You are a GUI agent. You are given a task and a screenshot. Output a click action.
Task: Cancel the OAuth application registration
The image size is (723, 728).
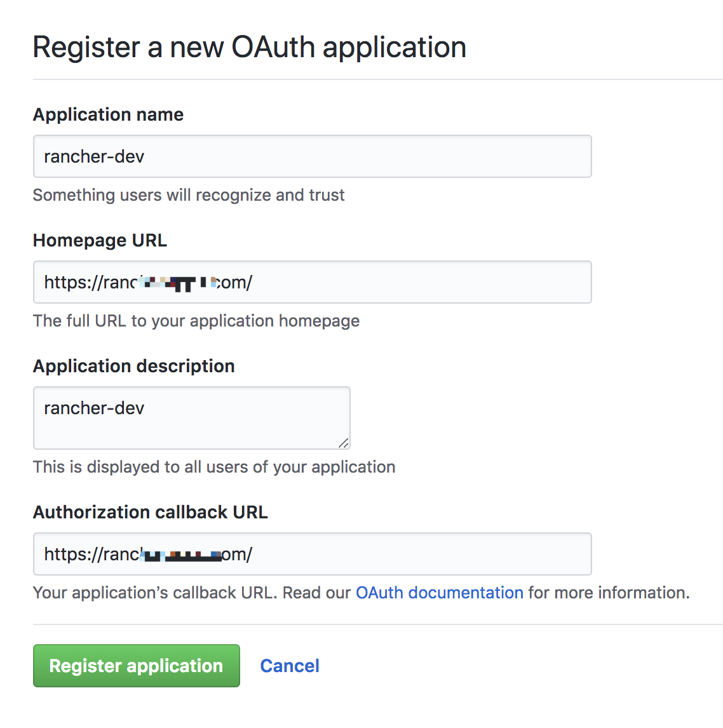pyautogui.click(x=290, y=666)
